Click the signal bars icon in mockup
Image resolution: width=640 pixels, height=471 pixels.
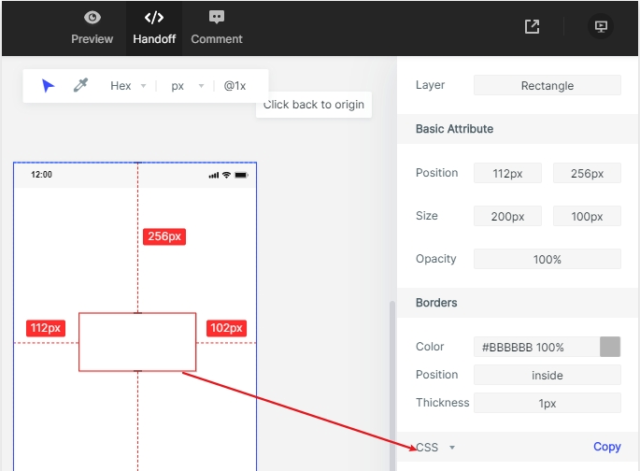214,176
